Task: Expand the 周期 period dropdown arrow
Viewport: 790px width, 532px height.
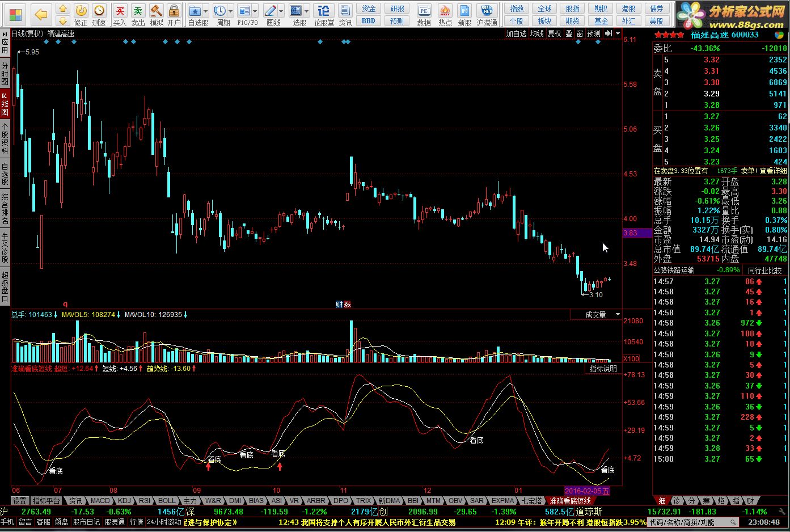Action: tap(231, 11)
